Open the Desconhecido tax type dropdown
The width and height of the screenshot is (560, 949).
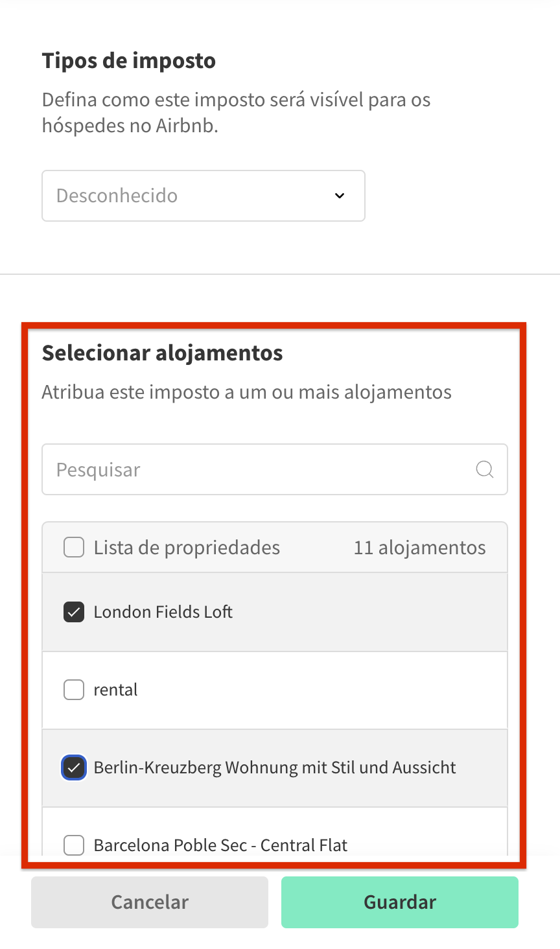pyautogui.click(x=203, y=196)
